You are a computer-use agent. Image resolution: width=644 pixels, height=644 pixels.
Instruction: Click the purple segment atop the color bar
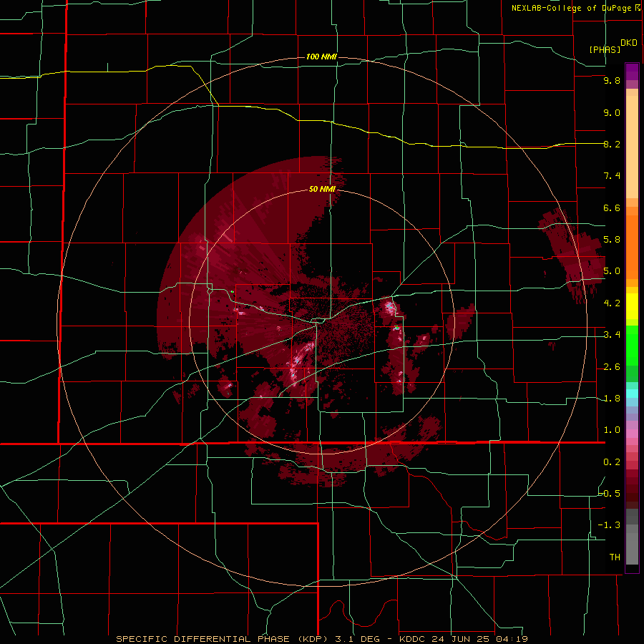coord(632,72)
